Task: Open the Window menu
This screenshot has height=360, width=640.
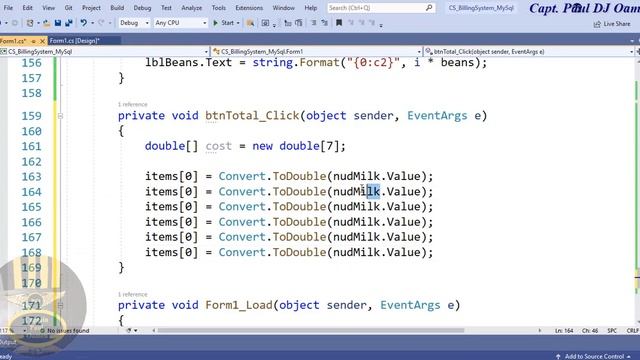Action: pos(283,8)
